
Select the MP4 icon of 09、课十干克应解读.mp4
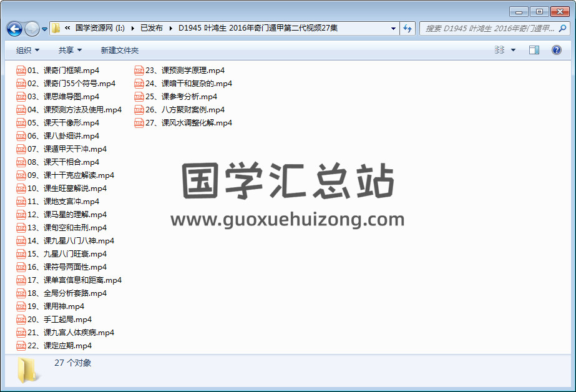[21, 175]
